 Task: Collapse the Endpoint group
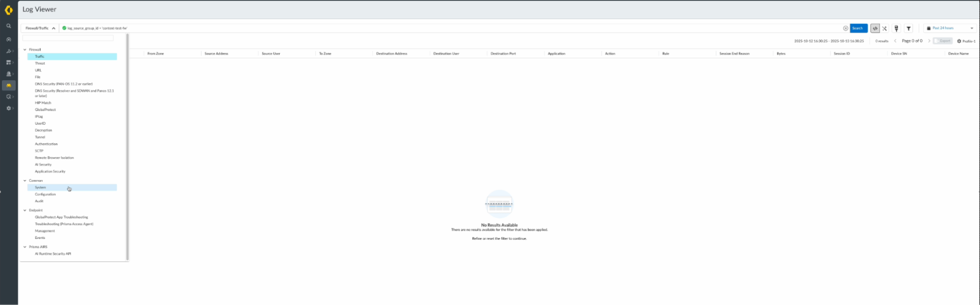(25, 211)
